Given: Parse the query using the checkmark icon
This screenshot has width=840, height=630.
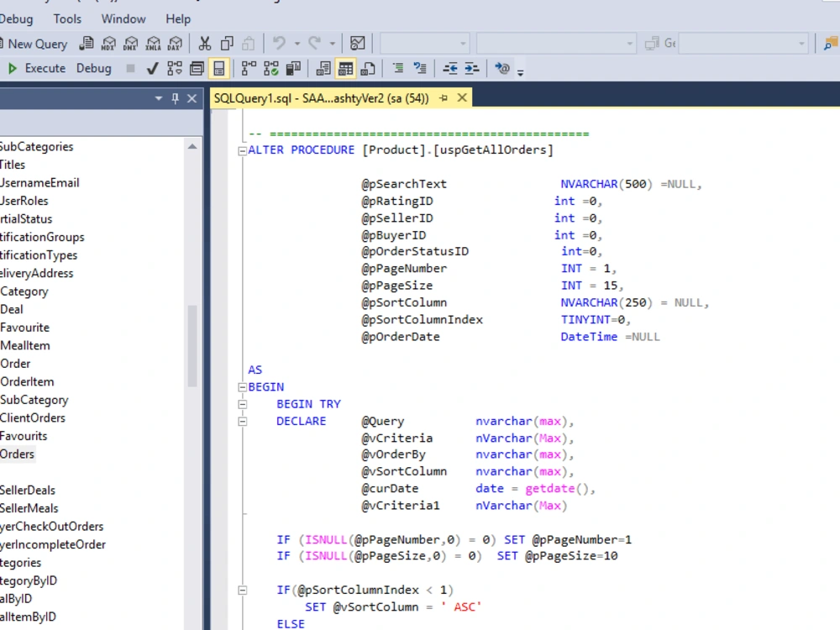Looking at the screenshot, I should [x=152, y=68].
